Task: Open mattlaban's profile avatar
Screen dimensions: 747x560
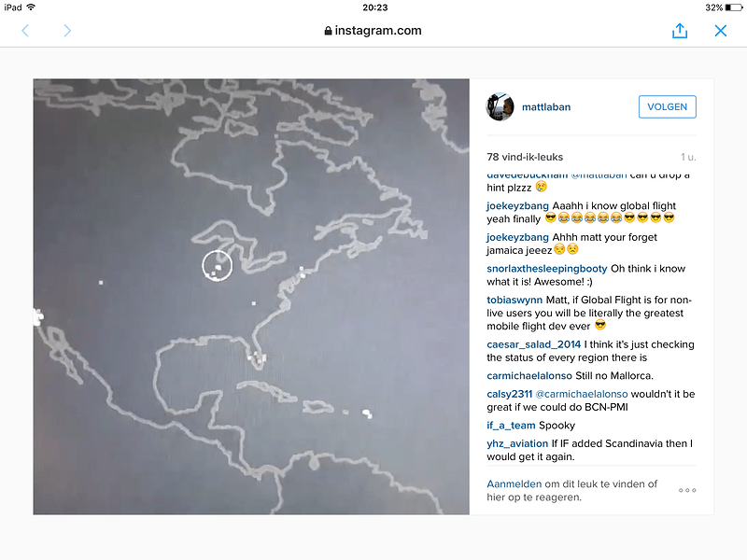Action: click(x=500, y=106)
